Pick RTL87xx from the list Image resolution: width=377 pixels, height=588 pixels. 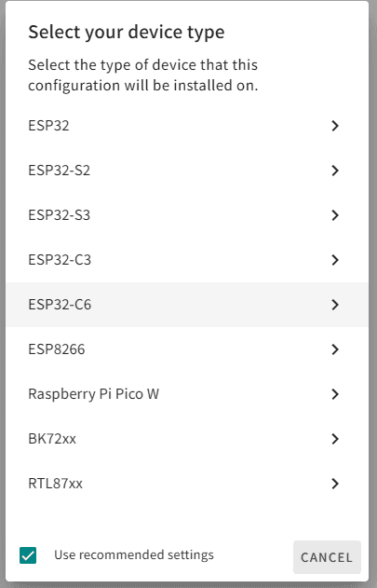(x=187, y=484)
